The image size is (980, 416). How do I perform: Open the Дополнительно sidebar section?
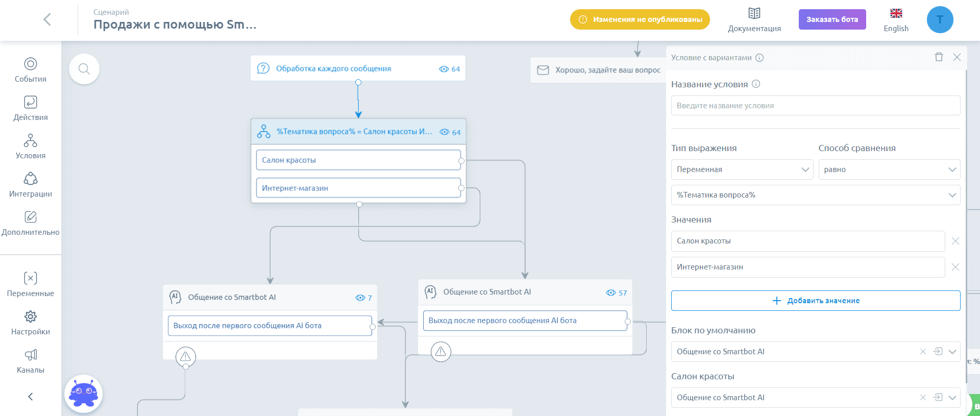[31, 223]
